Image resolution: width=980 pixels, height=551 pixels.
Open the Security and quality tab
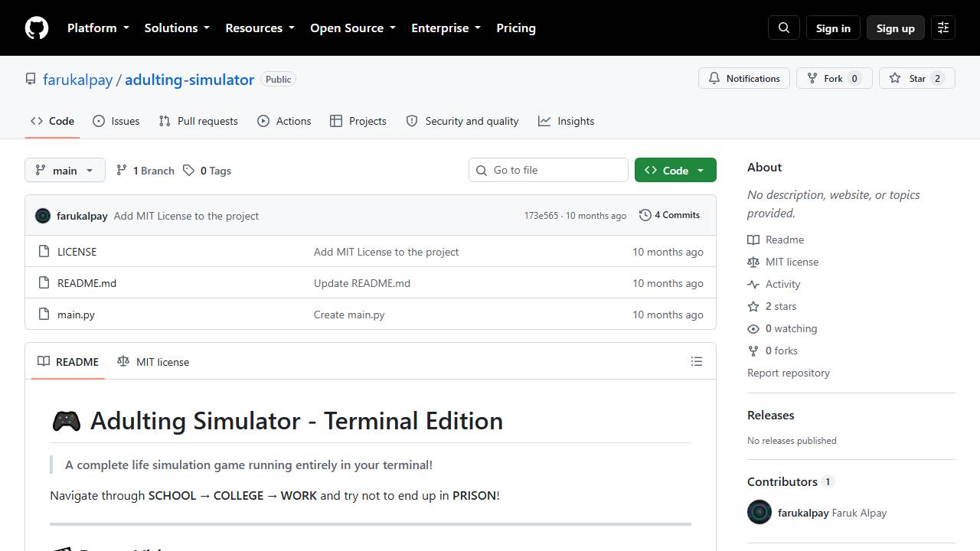[x=462, y=121]
